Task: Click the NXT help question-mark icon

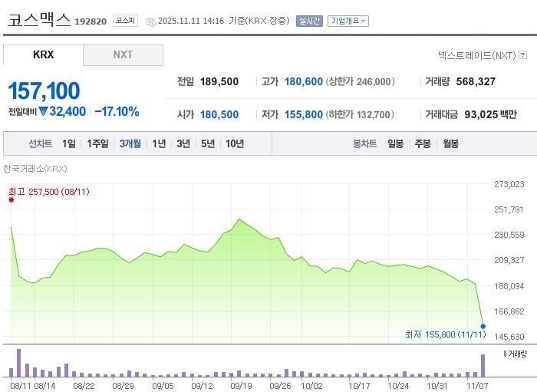Action: coord(523,55)
